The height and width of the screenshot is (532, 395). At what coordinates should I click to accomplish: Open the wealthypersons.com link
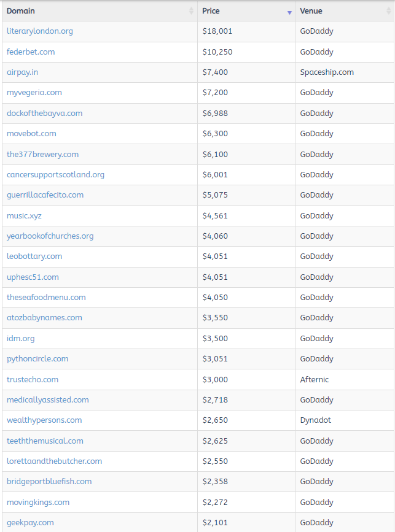[x=44, y=420]
